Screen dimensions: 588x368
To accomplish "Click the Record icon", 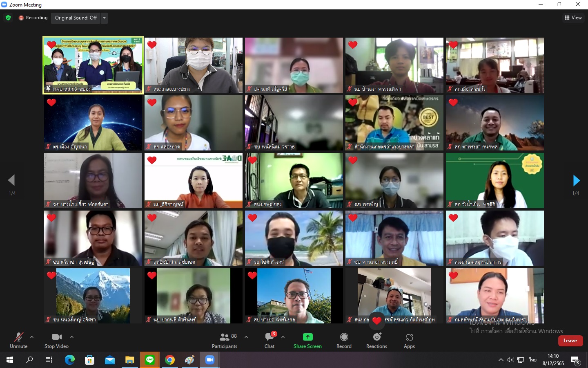I will coord(344,337).
